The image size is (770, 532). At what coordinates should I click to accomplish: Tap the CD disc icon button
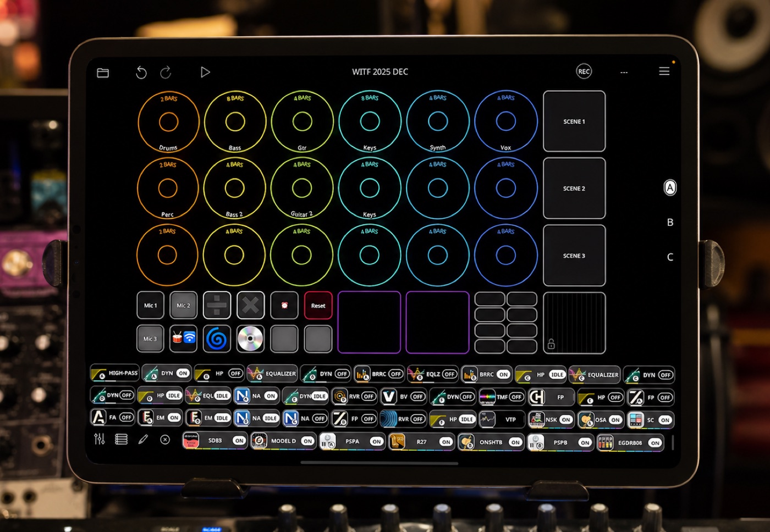click(x=250, y=339)
